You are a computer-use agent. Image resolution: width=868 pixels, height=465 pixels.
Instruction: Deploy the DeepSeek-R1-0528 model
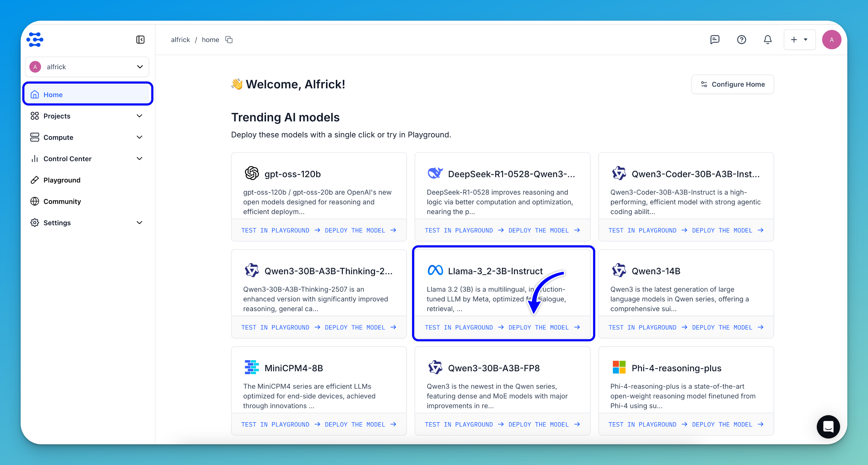[544, 230]
